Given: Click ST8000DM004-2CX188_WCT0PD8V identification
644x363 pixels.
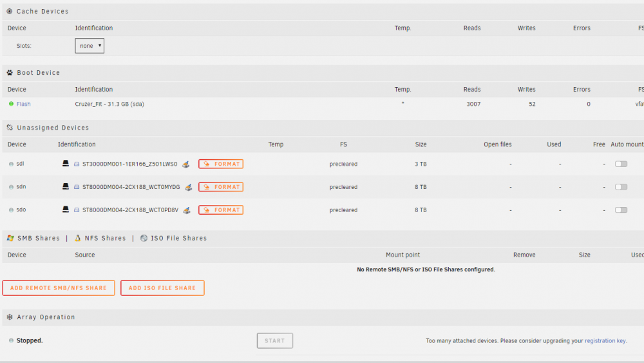Looking at the screenshot, I should (x=130, y=210).
